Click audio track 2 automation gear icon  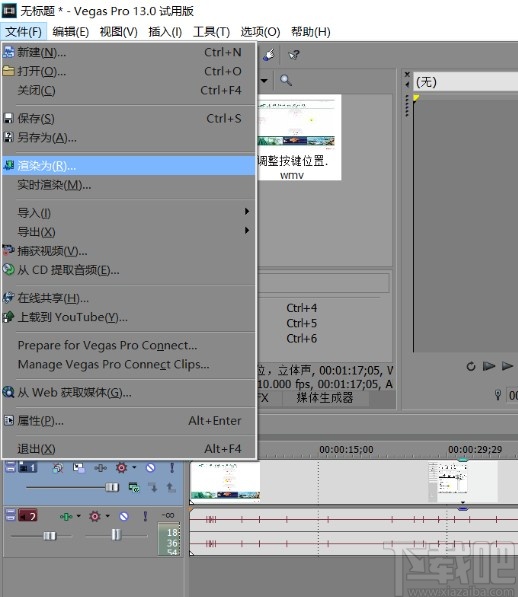tap(95, 516)
